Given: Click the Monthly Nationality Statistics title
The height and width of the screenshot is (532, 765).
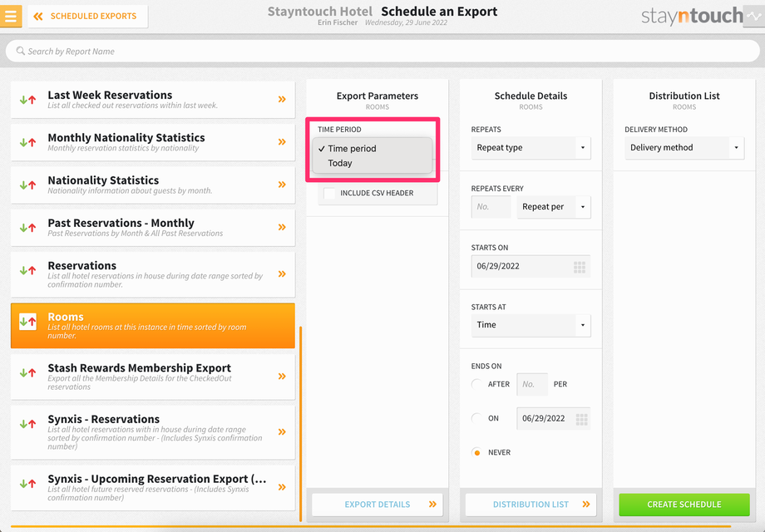Looking at the screenshot, I should click(126, 137).
